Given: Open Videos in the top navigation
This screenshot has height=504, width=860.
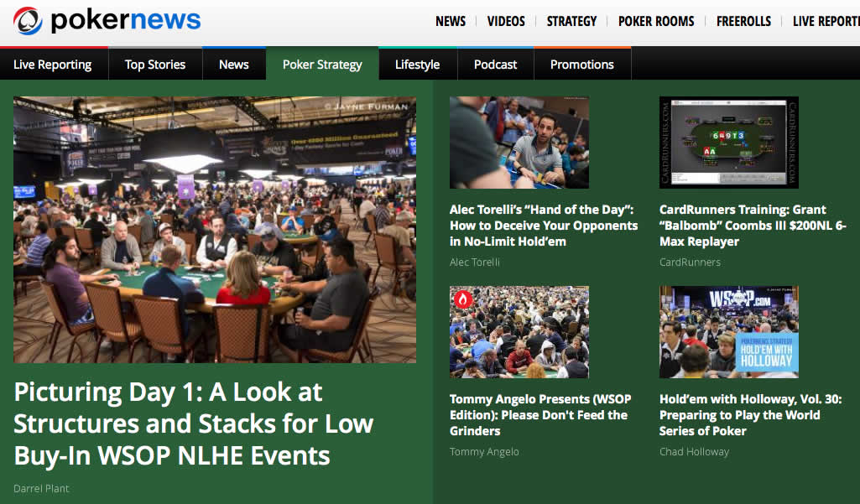Looking at the screenshot, I should click(x=506, y=21).
